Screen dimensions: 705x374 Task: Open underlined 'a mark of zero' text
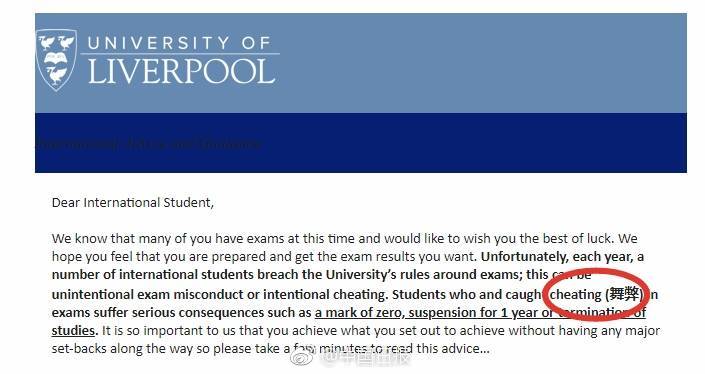[x=359, y=312]
